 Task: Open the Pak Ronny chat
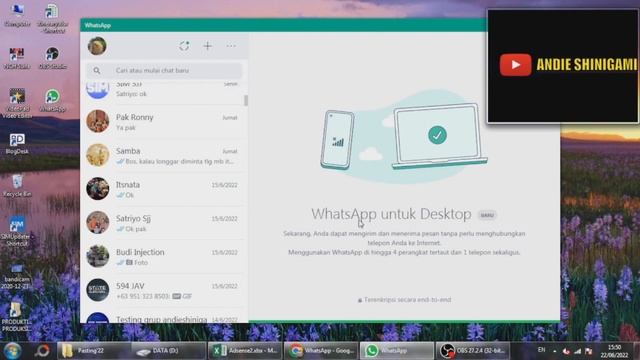point(164,122)
